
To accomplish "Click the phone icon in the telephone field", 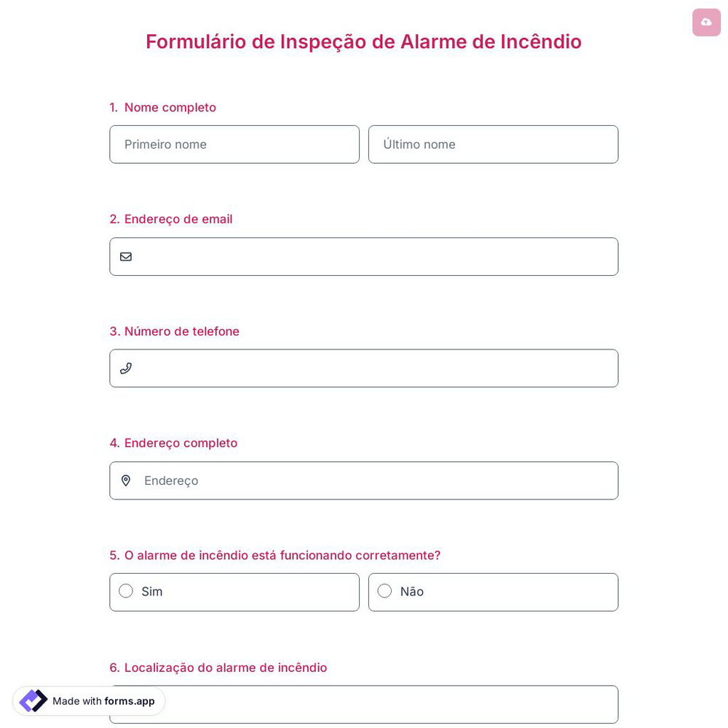I will 126,368.
